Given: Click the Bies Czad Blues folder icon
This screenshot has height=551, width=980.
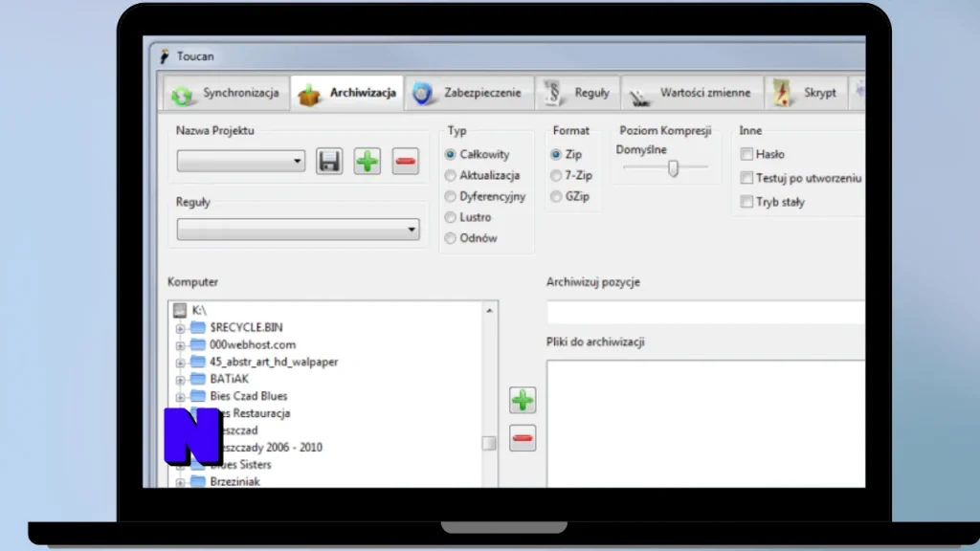Looking at the screenshot, I should [x=198, y=395].
